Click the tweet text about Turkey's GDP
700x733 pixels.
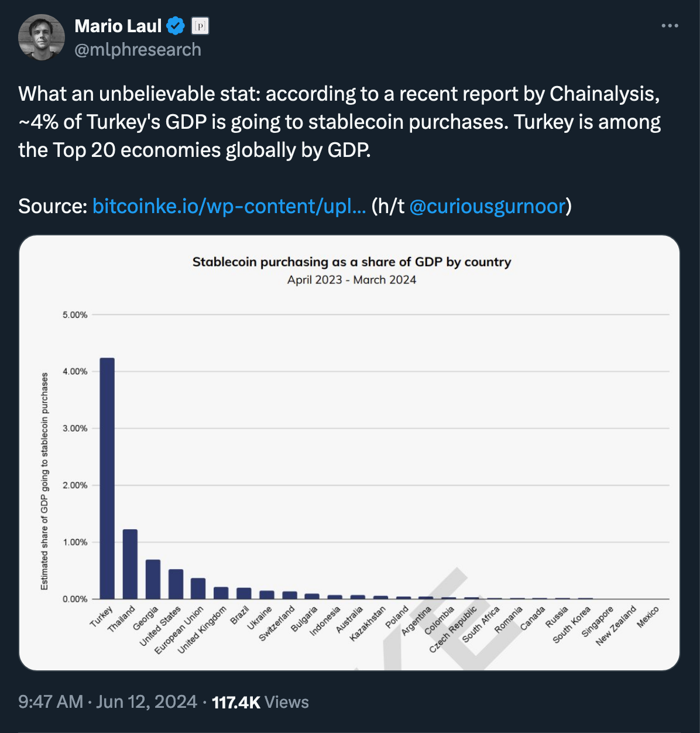pyautogui.click(x=339, y=122)
